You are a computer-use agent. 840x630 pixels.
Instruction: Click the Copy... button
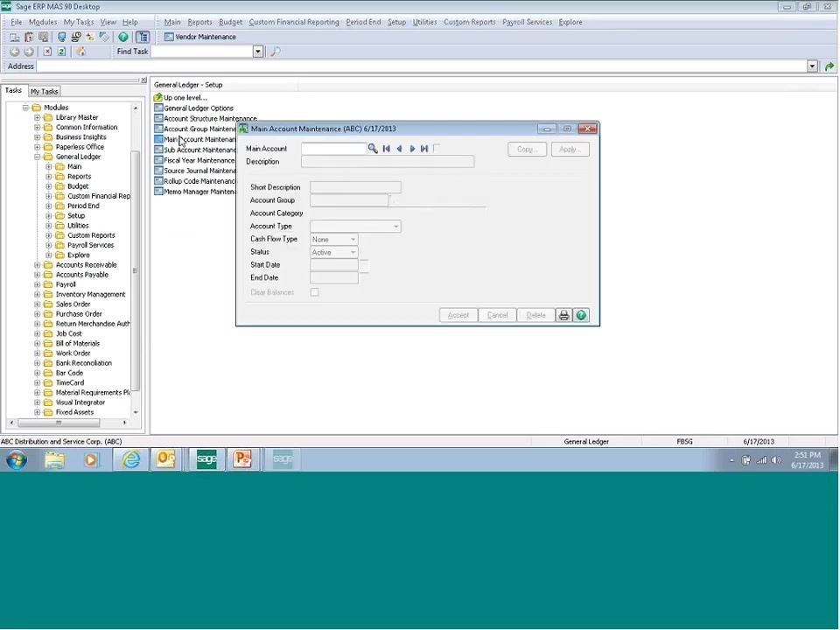(527, 149)
